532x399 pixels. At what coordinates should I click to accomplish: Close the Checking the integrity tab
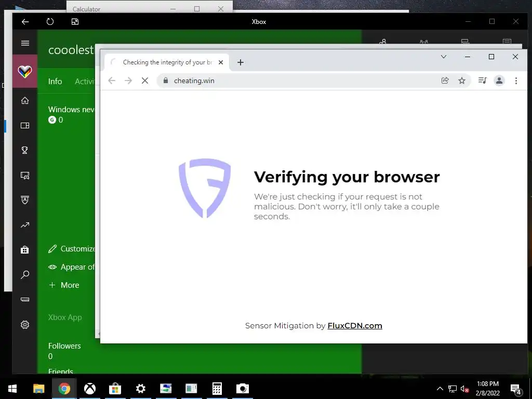tap(221, 62)
